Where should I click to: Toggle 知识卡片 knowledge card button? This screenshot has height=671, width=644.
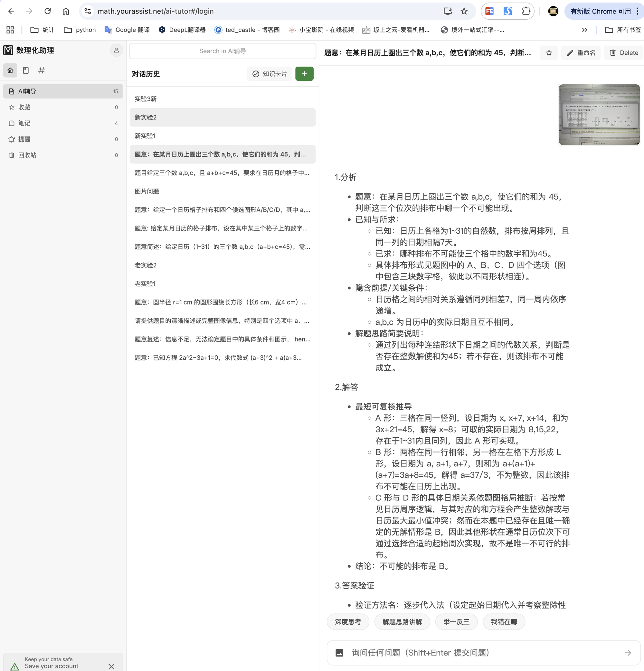click(270, 74)
